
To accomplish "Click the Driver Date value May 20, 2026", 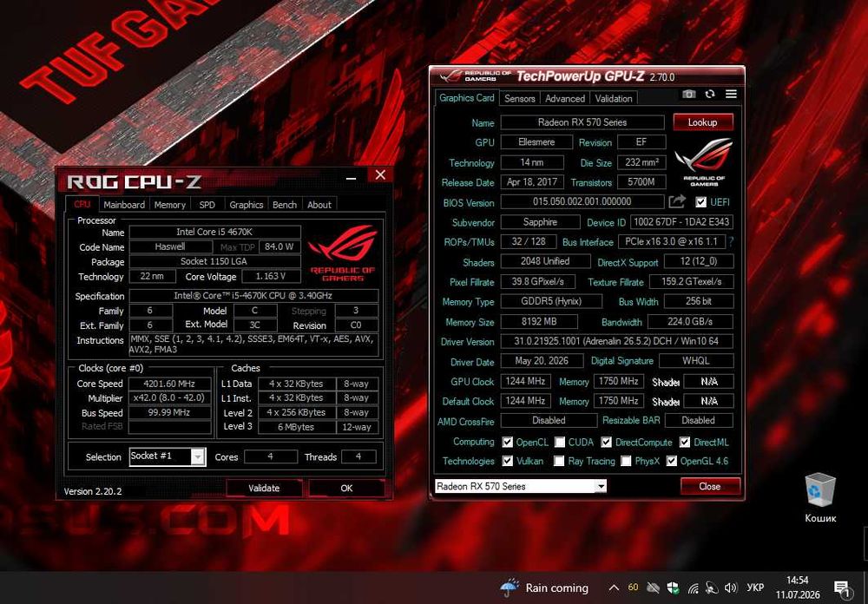I will pos(542,361).
